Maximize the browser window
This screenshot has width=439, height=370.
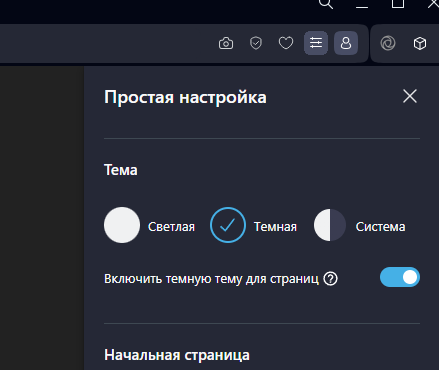pyautogui.click(x=398, y=3)
